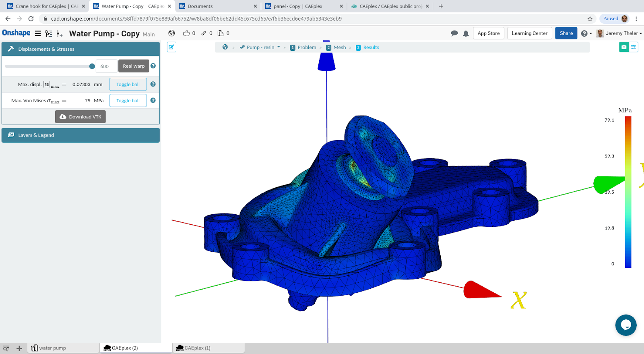This screenshot has width=644, height=354.
Task: Click the Onshape hamburger menu icon
Action: [38, 33]
